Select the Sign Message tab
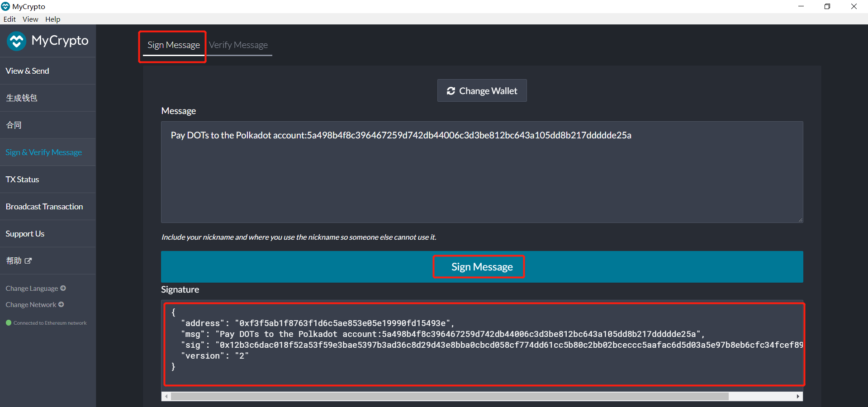The image size is (868, 407). (173, 45)
